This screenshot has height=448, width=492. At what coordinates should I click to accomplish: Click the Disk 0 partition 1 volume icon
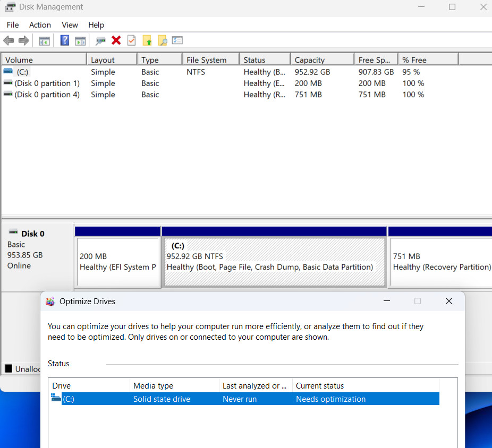click(8, 83)
